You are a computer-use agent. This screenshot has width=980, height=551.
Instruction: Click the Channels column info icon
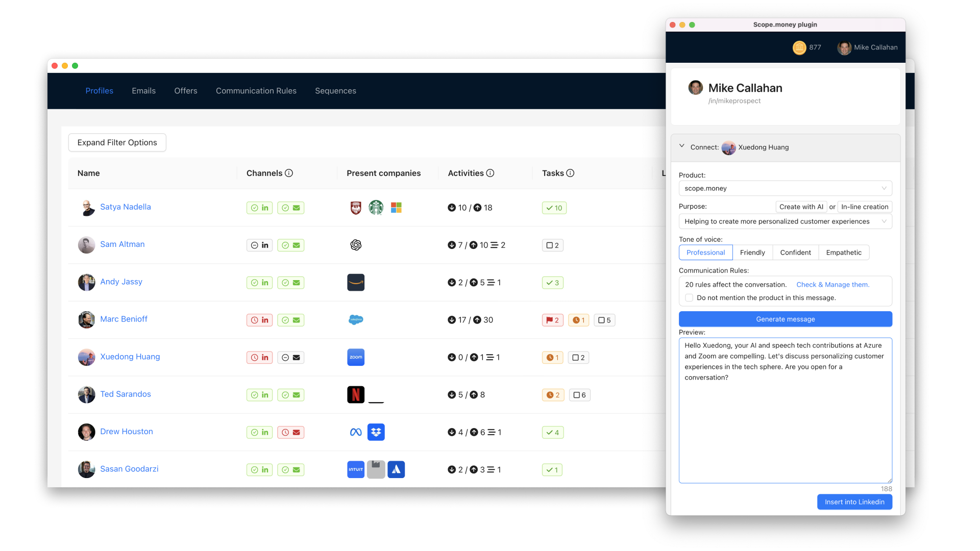click(289, 173)
